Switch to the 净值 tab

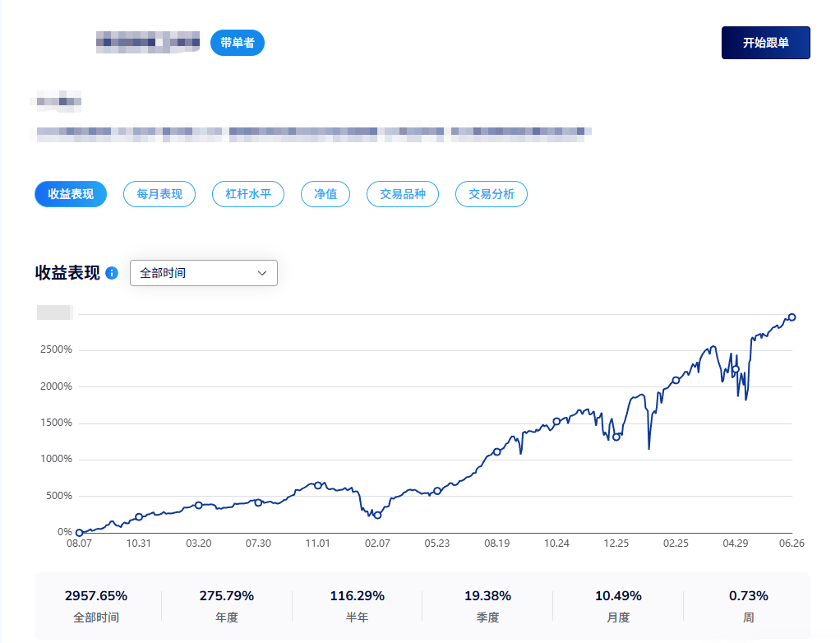click(x=325, y=194)
